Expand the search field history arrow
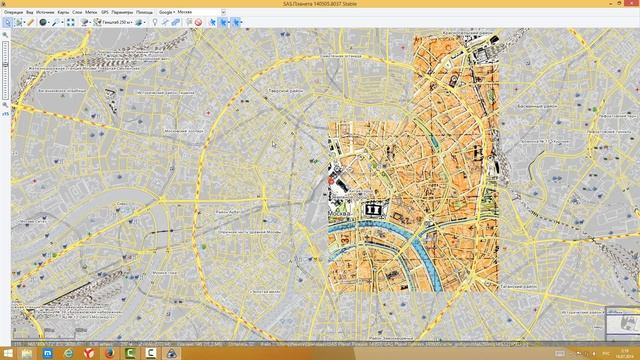640x360 pixels. (223, 12)
